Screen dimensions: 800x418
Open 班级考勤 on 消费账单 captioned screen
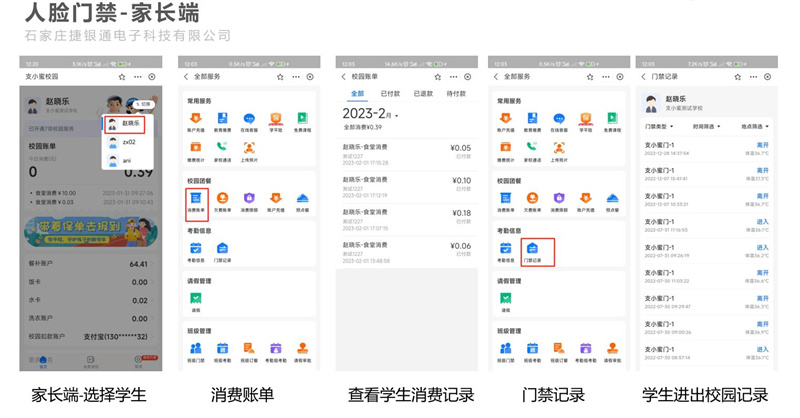click(x=222, y=352)
